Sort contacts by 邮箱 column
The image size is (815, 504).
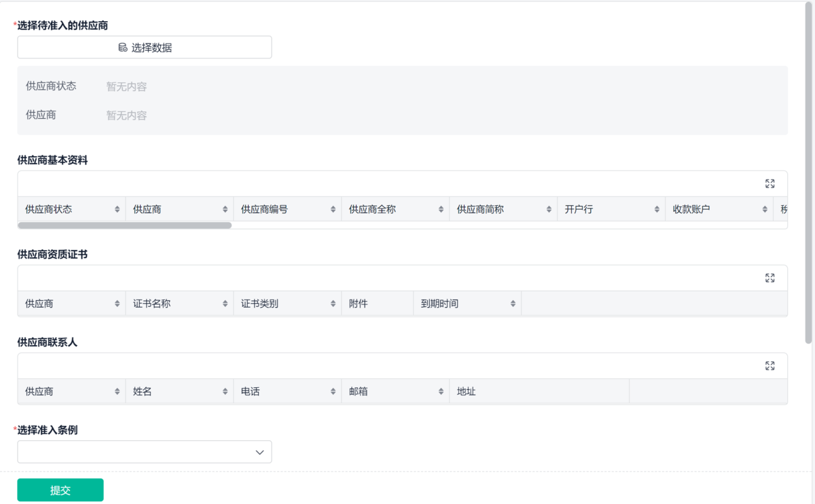tap(441, 391)
